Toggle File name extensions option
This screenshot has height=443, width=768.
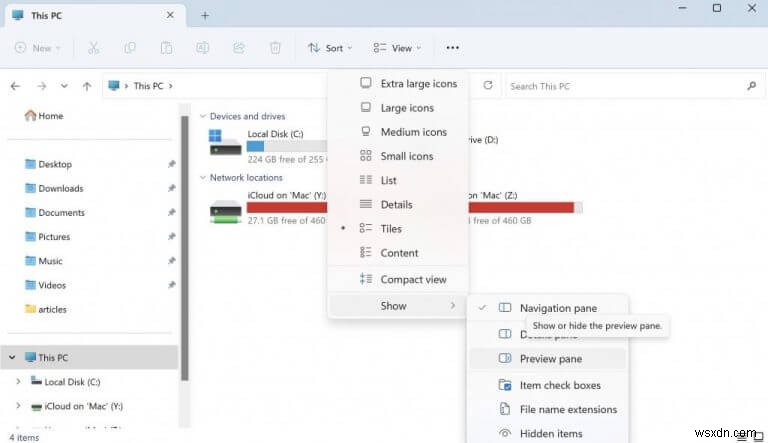click(547, 409)
